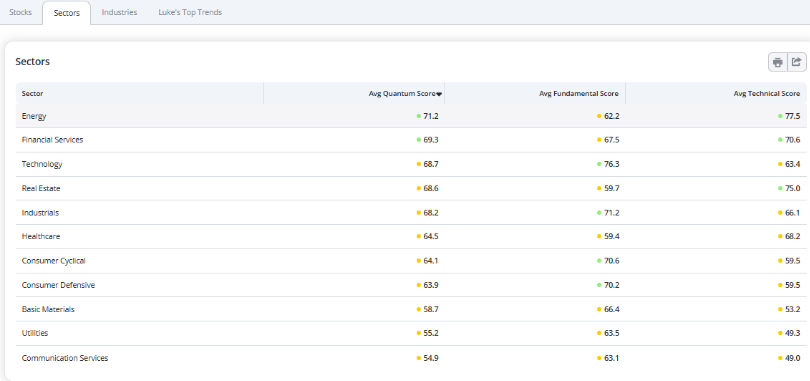Click Communication Services' 54.9 quantum score
Screen dimensions: 810x381
click(x=431, y=358)
